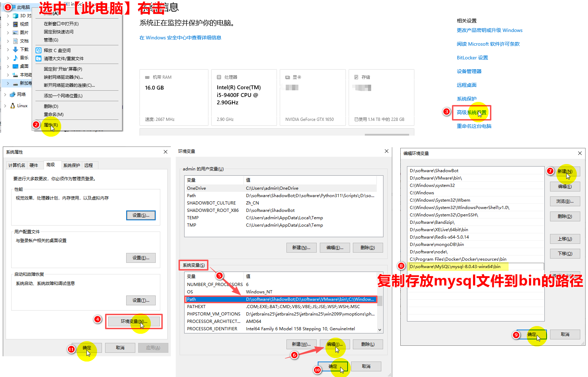Expand the 桌面 tree node
588x377 pixels.
click(8, 66)
